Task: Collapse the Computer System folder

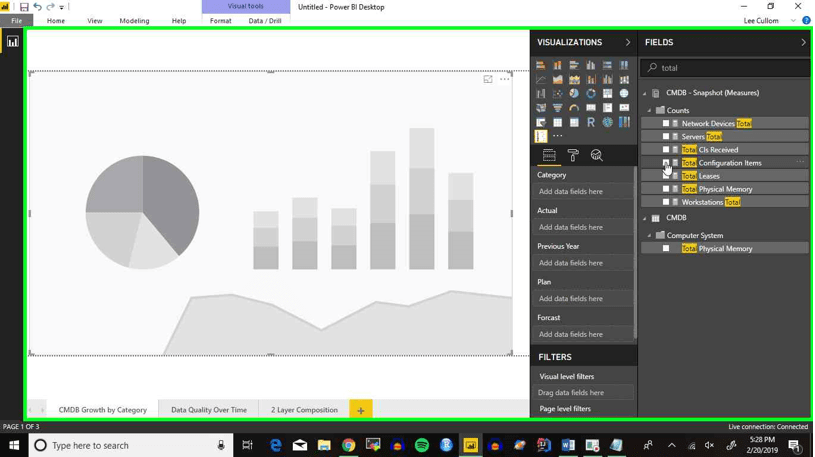Action: 649,236
